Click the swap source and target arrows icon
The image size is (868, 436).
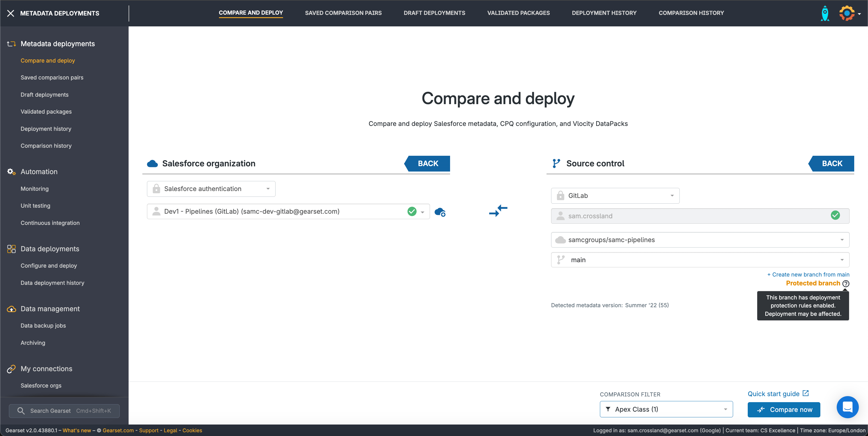[x=498, y=211]
